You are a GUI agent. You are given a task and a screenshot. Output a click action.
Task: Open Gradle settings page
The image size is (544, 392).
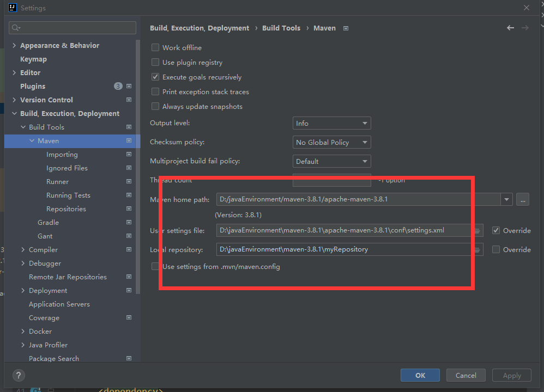click(x=48, y=223)
